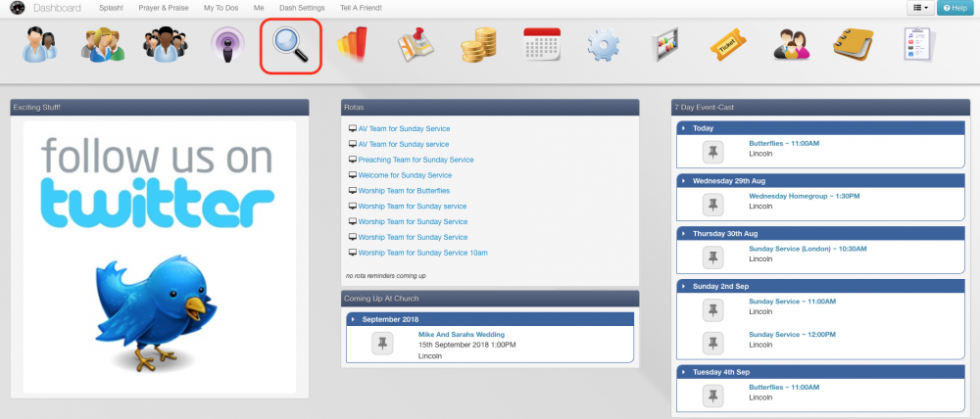Open the gold coins giving icon
The width and height of the screenshot is (980, 419).
click(x=479, y=45)
